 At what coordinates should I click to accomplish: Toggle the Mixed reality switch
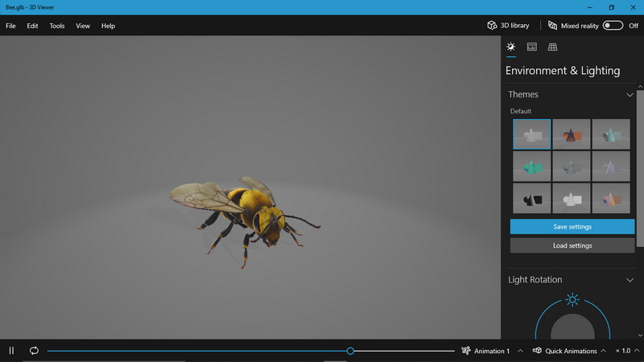click(613, 26)
